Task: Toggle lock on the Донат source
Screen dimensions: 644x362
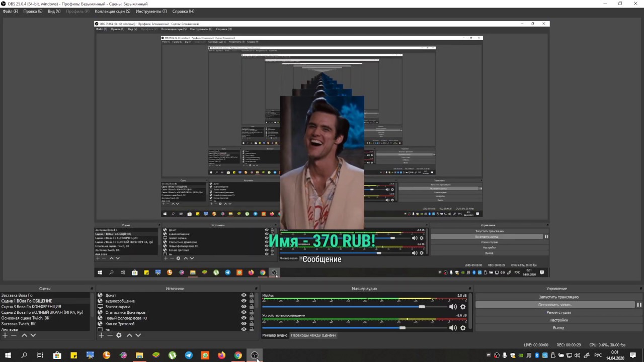Action: coord(252,295)
